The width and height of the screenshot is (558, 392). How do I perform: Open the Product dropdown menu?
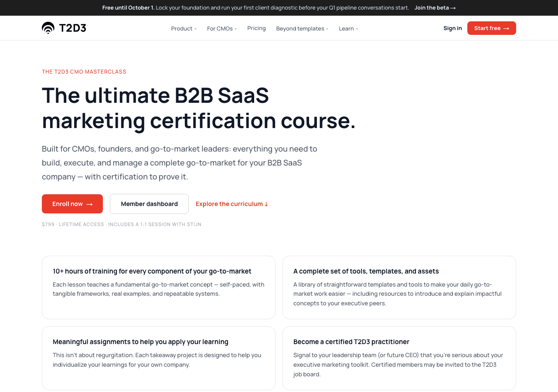(x=184, y=28)
